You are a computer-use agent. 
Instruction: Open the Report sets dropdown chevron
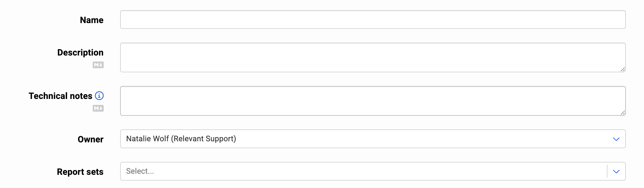point(617,171)
